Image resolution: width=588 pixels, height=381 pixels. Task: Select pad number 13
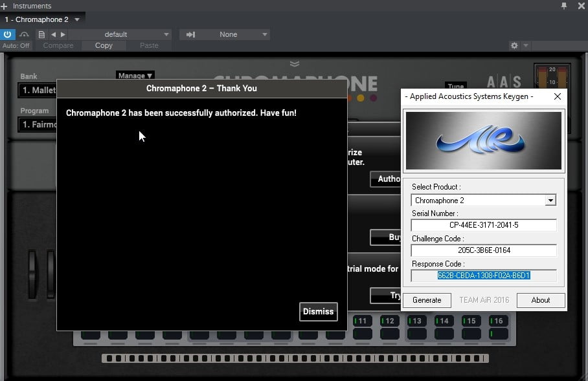click(416, 321)
